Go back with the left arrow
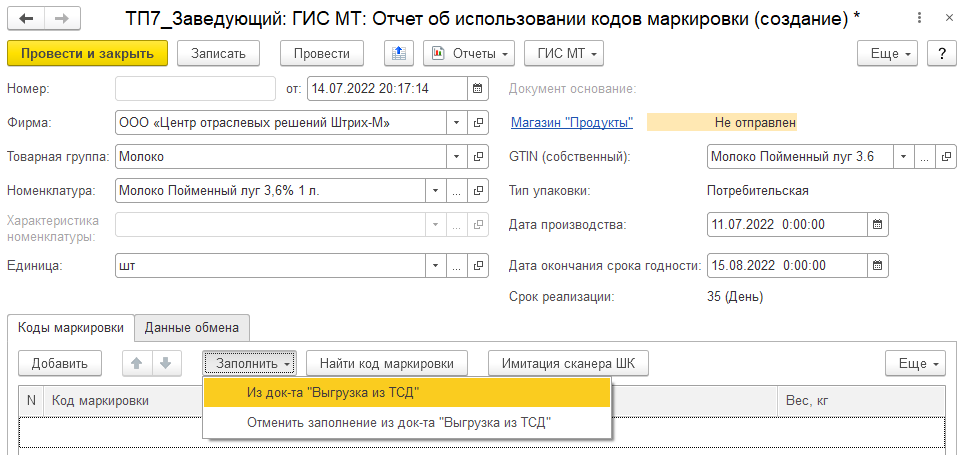Screen dimensions: 963x455 click(26, 18)
